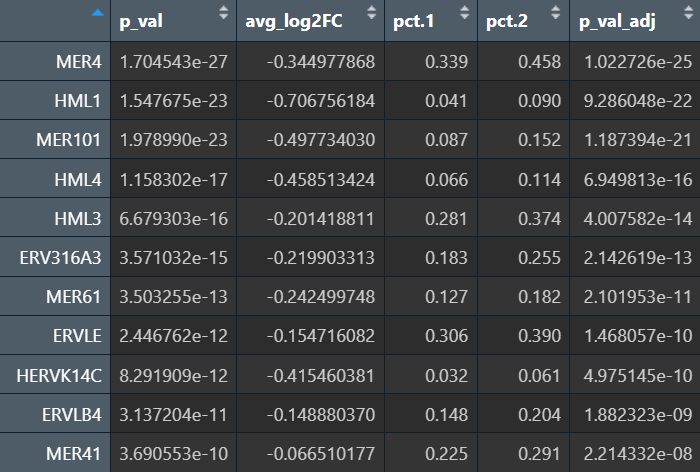Click the sort arrows in p_val_adj column

tap(685, 14)
